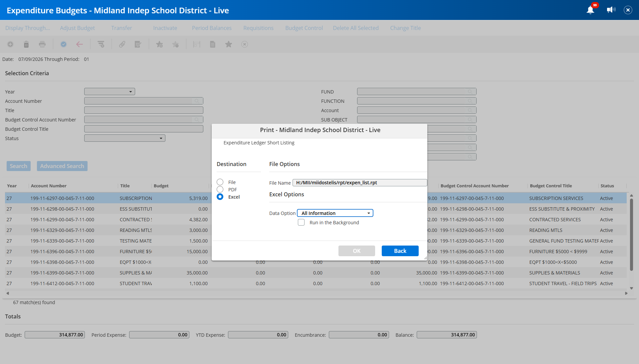Open the Period Balances menu

(212, 28)
